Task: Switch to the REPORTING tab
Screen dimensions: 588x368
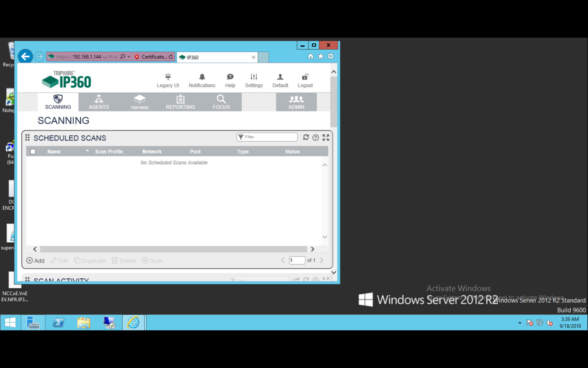Action: pos(180,102)
